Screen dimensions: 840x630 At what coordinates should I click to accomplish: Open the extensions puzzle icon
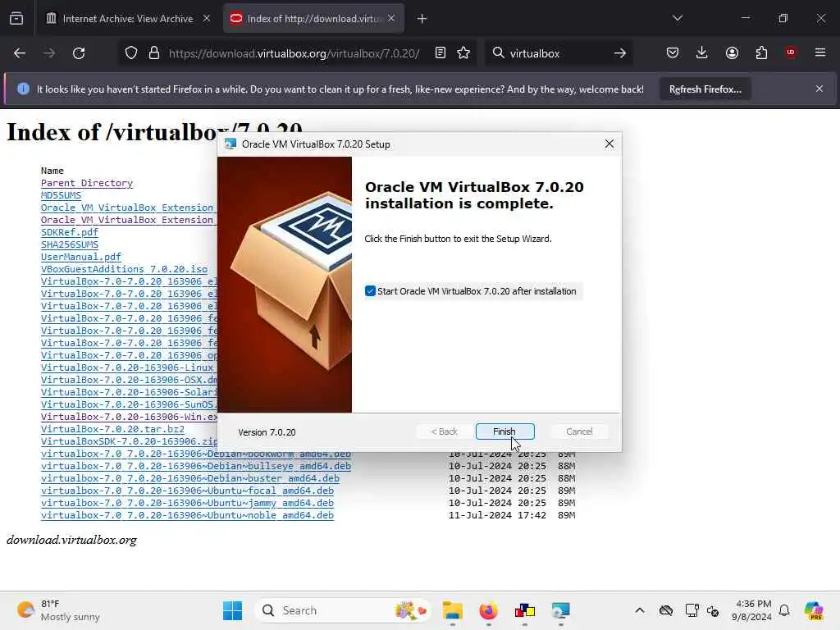[761, 52]
